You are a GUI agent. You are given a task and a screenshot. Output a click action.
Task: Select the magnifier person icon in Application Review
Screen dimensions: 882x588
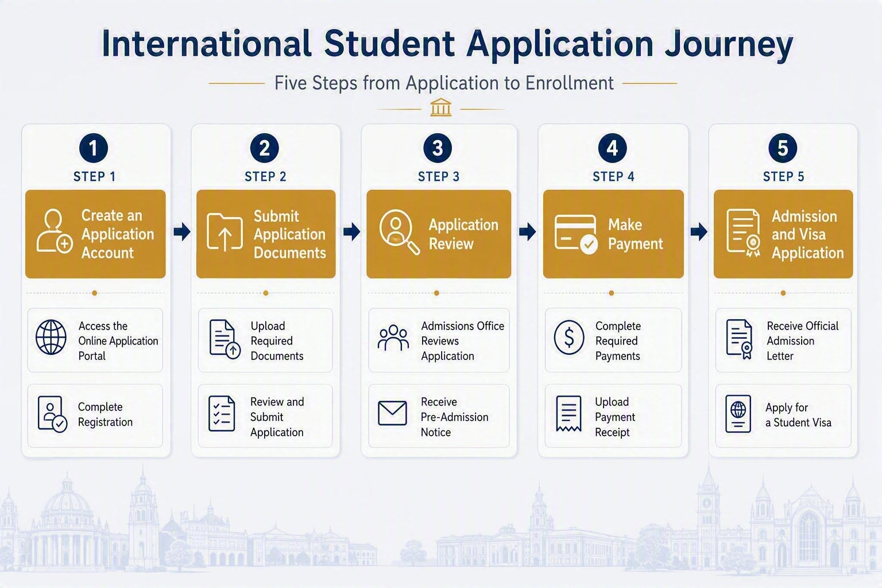coord(399,232)
